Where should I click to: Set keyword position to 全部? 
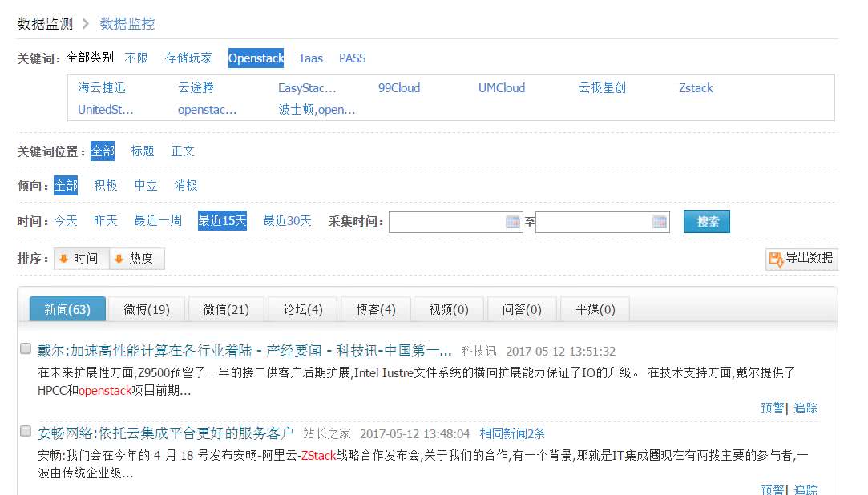click(x=103, y=151)
